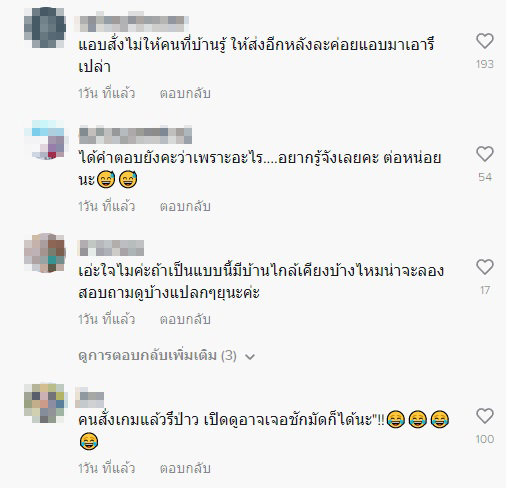
Task: Reply to the first comment via ตอบกลับ
Action: [185, 93]
